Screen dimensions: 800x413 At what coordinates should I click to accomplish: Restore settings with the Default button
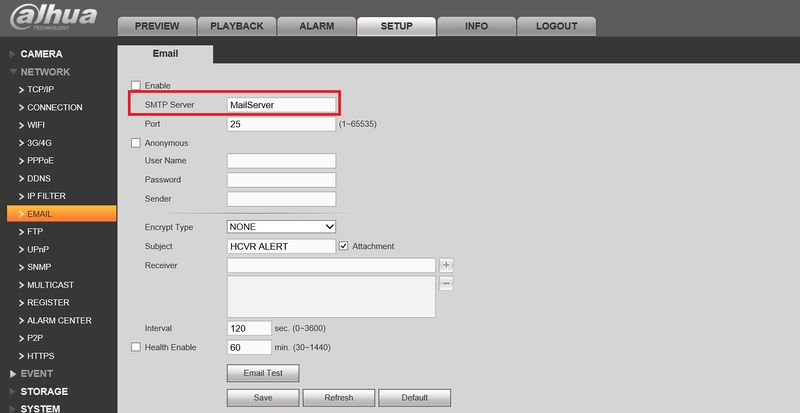coord(414,397)
